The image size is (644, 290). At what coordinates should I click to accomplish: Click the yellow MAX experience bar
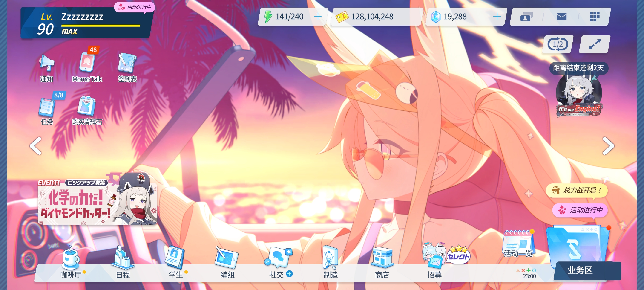pyautogui.click(x=101, y=26)
